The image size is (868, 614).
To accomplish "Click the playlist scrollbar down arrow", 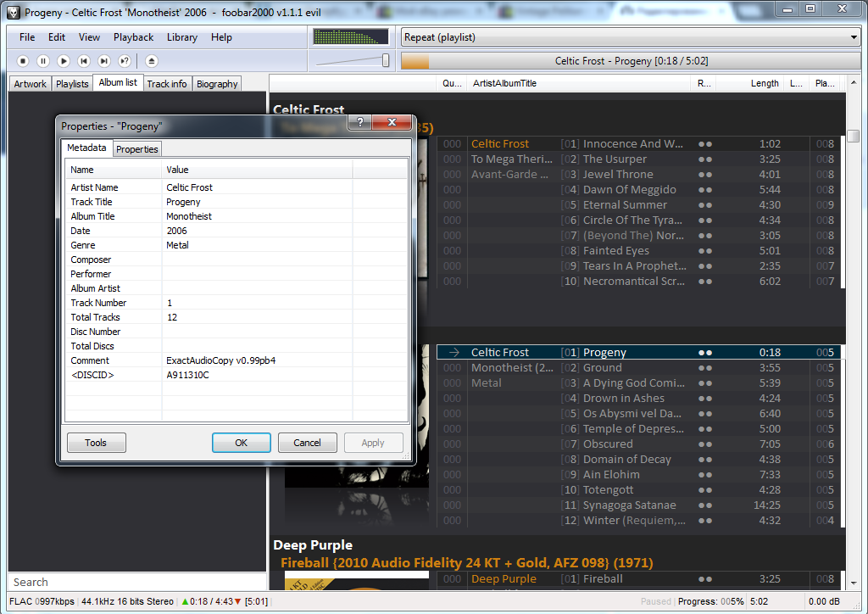I will (x=853, y=583).
